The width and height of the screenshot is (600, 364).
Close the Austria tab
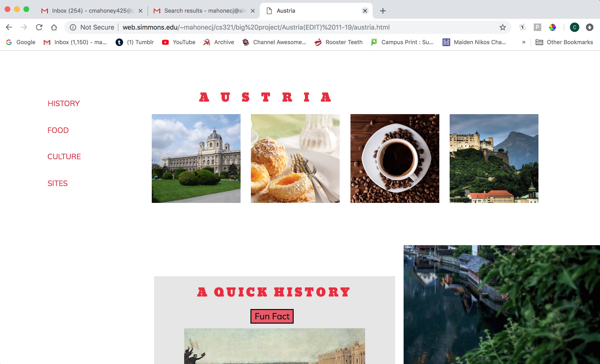[365, 11]
